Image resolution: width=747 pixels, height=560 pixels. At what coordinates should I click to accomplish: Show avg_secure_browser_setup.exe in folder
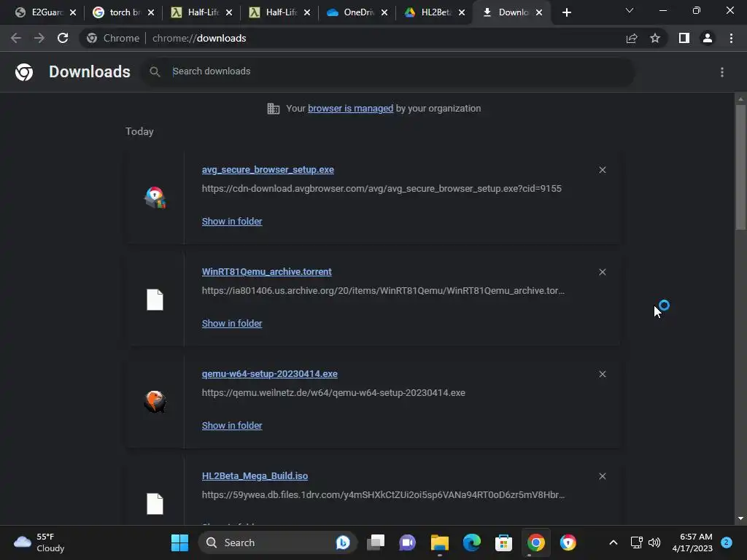[x=232, y=222]
